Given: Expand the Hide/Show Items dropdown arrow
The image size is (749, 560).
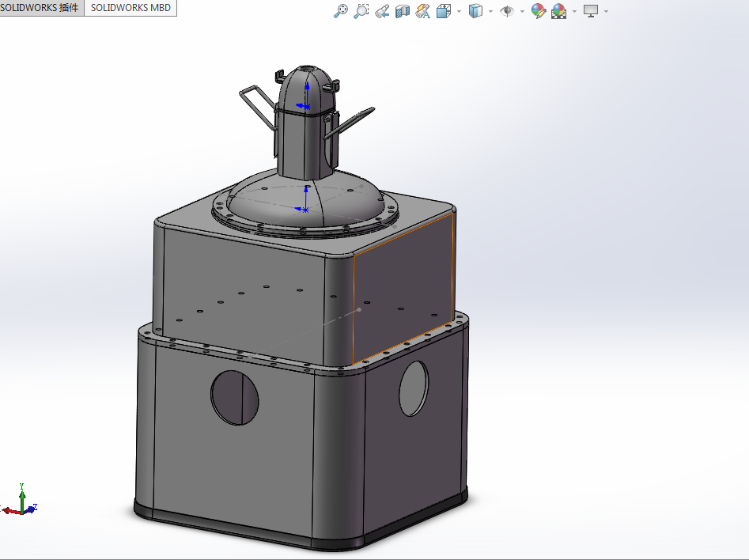Looking at the screenshot, I should click(x=522, y=11).
